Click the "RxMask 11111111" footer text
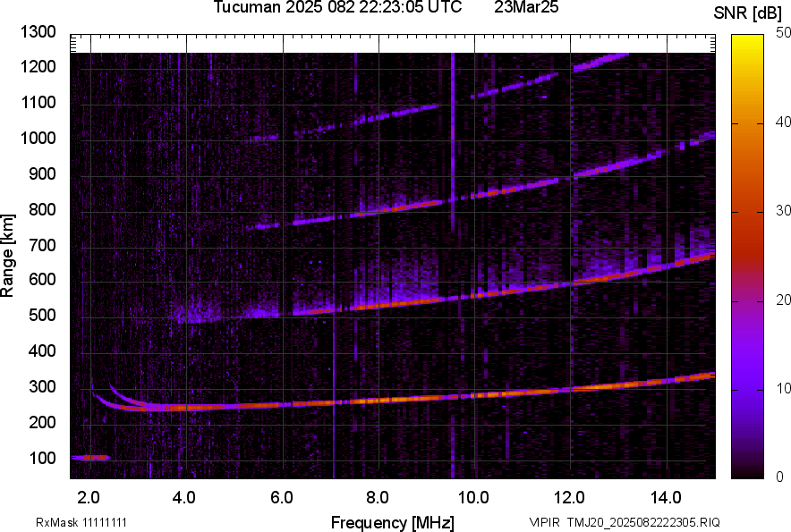The height and width of the screenshot is (532, 791). click(81, 522)
